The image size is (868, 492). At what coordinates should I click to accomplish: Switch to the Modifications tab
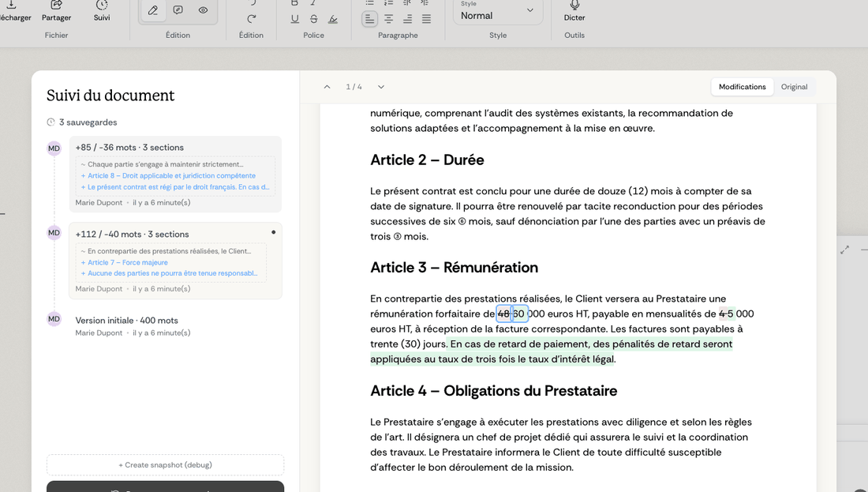pos(742,87)
